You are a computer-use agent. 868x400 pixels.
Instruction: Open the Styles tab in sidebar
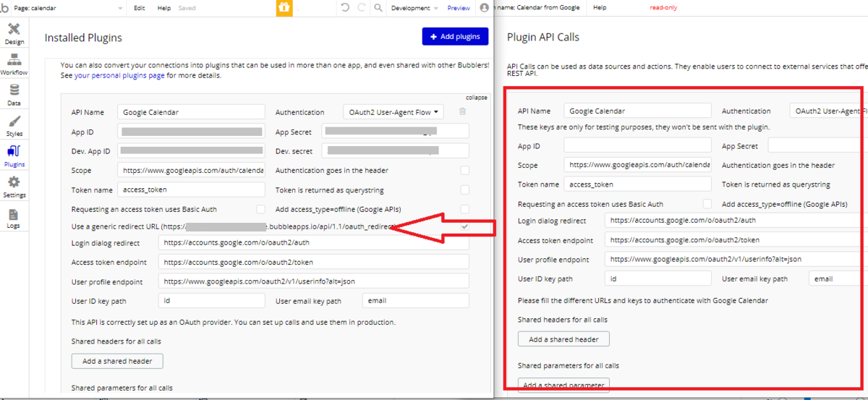click(x=14, y=126)
